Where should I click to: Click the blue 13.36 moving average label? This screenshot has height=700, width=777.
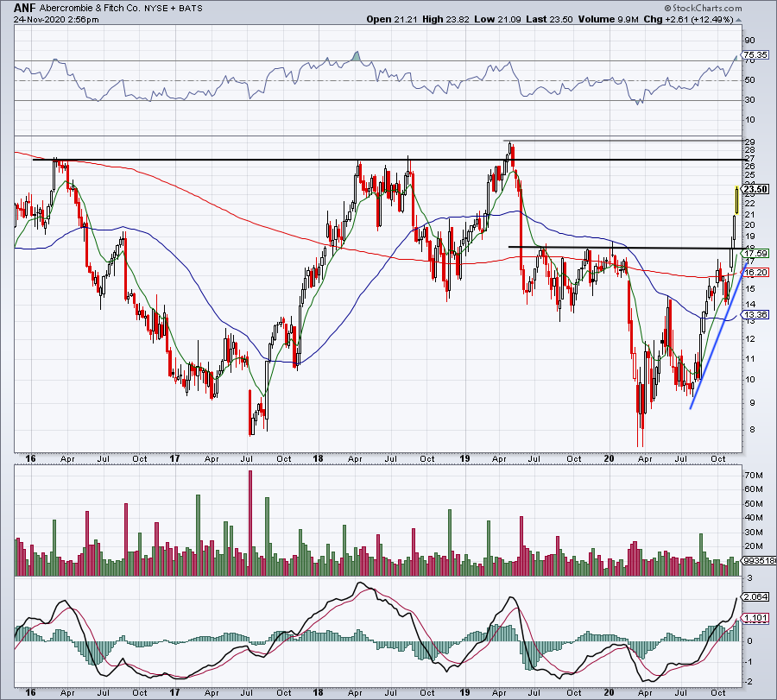(x=755, y=314)
